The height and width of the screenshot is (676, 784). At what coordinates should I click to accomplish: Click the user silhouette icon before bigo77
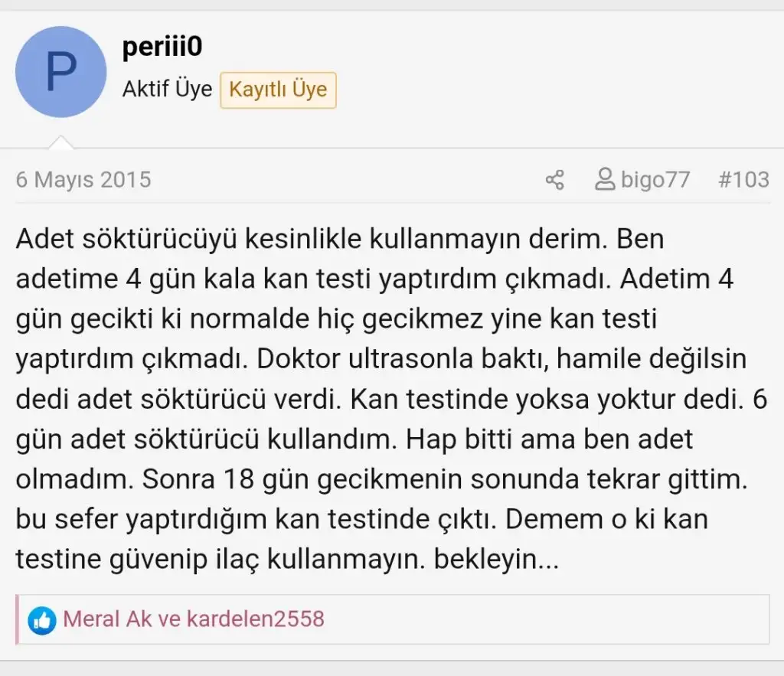coord(605,179)
